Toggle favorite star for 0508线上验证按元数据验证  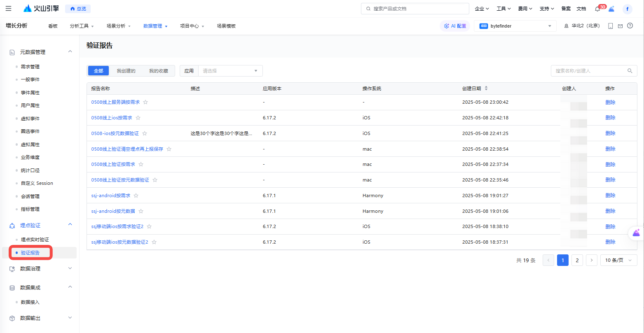(155, 180)
